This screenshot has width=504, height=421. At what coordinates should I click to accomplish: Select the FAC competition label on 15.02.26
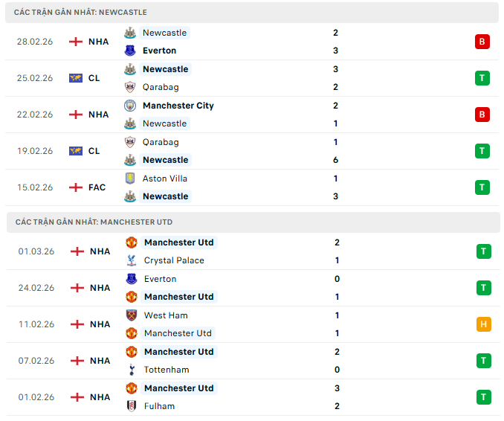97,187
